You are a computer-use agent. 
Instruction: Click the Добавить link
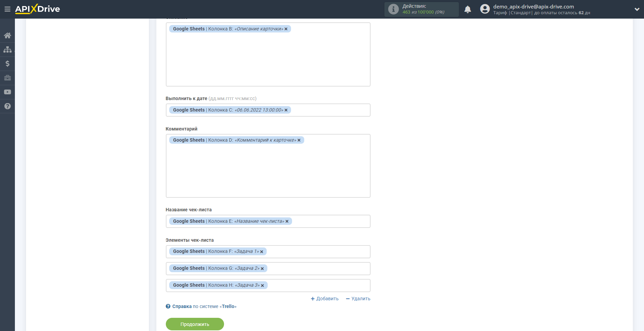325,299
